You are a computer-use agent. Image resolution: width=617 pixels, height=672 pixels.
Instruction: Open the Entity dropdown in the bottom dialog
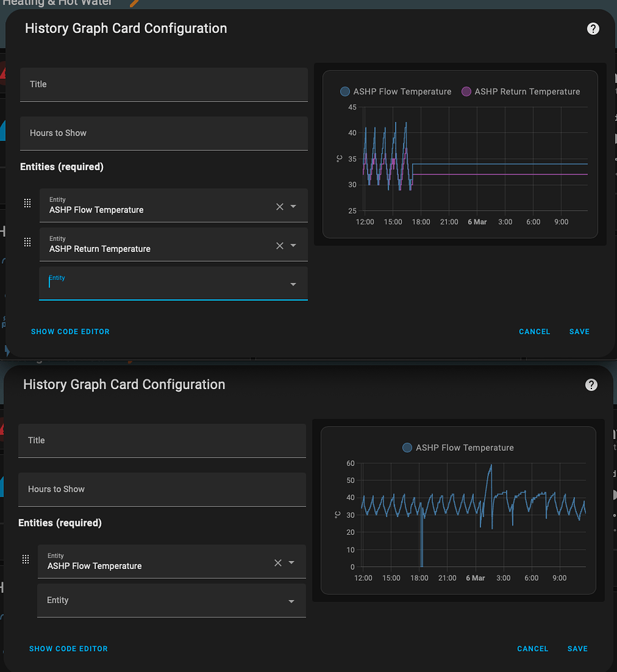tap(291, 600)
